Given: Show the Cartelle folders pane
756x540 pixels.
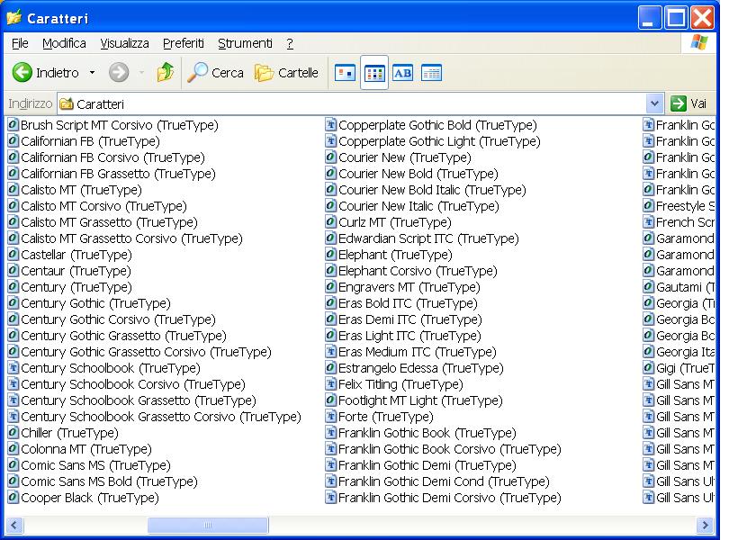Looking at the screenshot, I should click(x=286, y=73).
